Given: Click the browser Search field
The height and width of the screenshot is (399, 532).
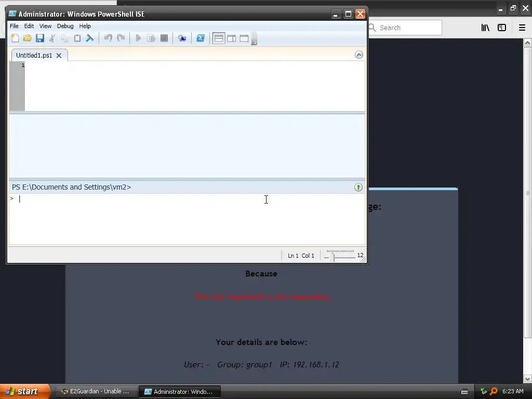Looking at the screenshot, I should point(405,28).
